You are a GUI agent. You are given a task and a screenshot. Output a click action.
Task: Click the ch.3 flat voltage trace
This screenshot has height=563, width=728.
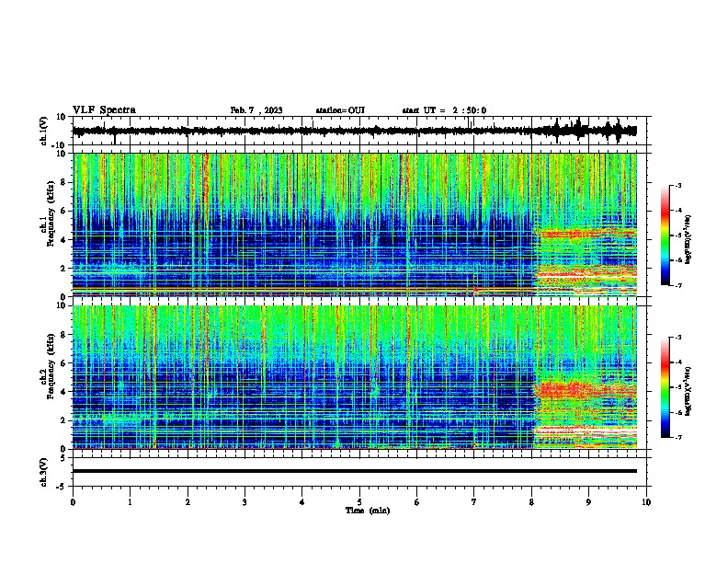pos(355,471)
